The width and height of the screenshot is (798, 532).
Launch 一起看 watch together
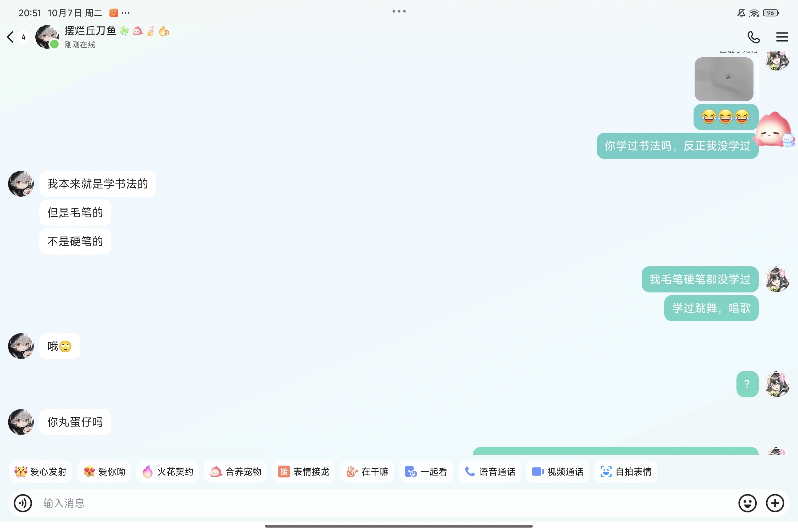pyautogui.click(x=426, y=472)
